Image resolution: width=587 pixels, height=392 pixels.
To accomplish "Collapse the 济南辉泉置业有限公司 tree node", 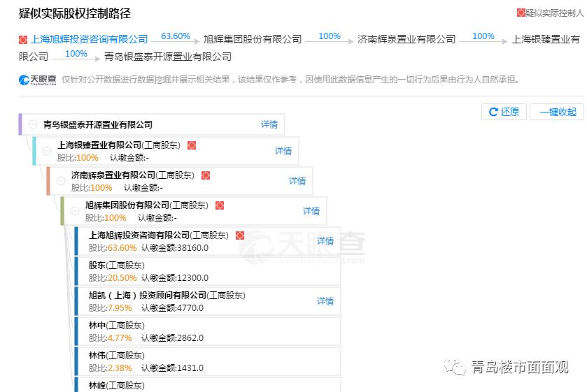I will (61, 181).
